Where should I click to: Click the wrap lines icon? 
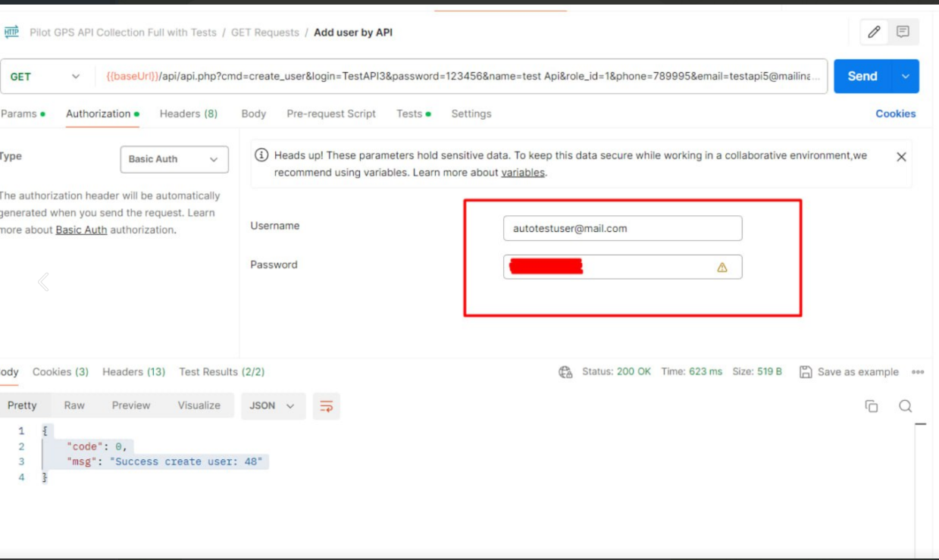[327, 406]
